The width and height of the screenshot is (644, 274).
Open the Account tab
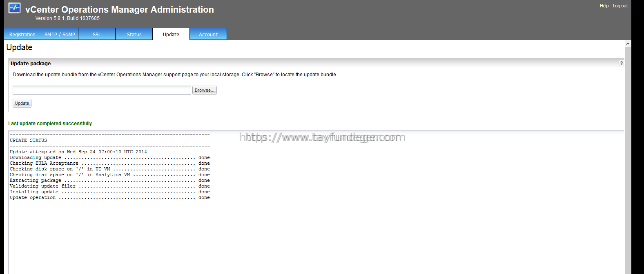click(208, 34)
